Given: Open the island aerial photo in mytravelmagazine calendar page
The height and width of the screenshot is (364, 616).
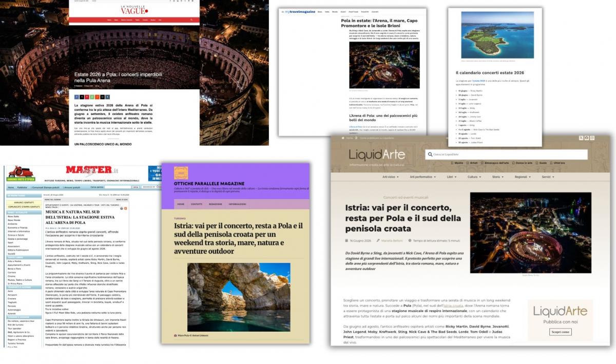Looking at the screenshot, I should click(x=497, y=34).
